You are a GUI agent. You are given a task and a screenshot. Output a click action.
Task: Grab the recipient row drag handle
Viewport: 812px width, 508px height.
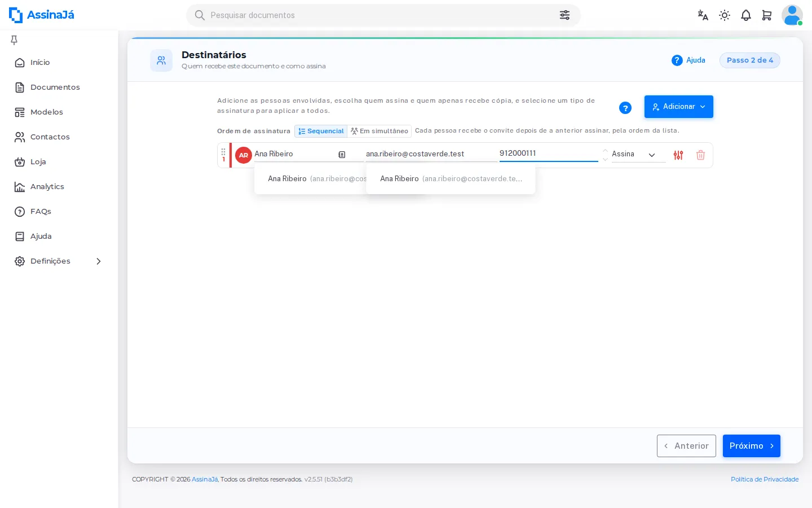(x=223, y=152)
